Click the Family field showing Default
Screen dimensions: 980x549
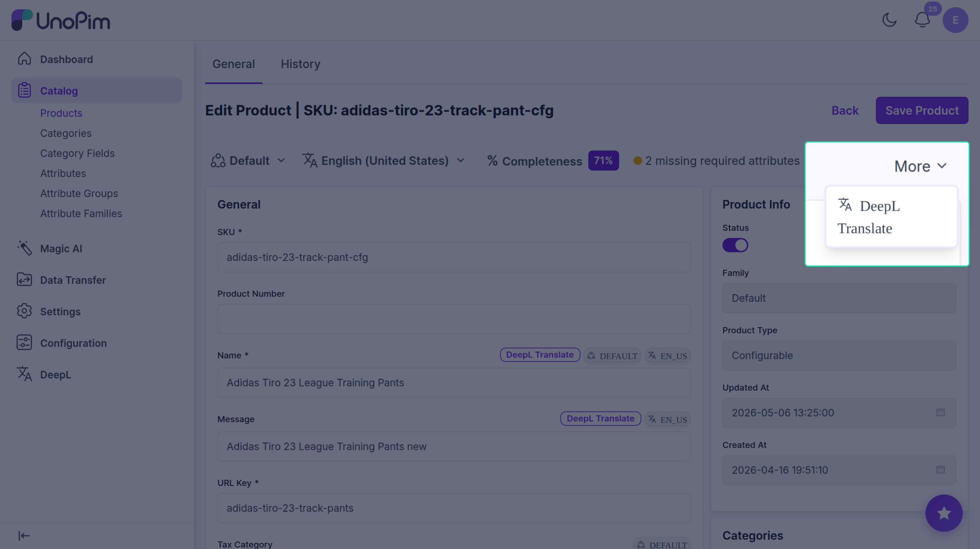(839, 298)
